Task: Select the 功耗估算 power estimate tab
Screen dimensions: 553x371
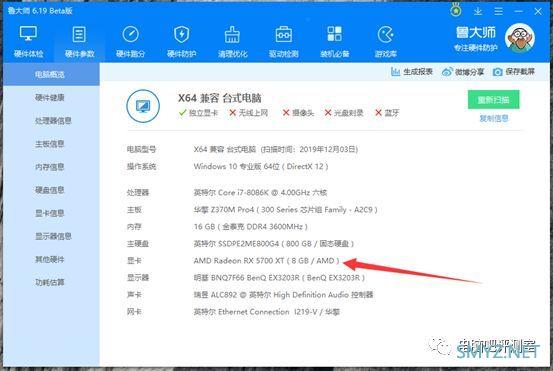Action: click(x=50, y=282)
